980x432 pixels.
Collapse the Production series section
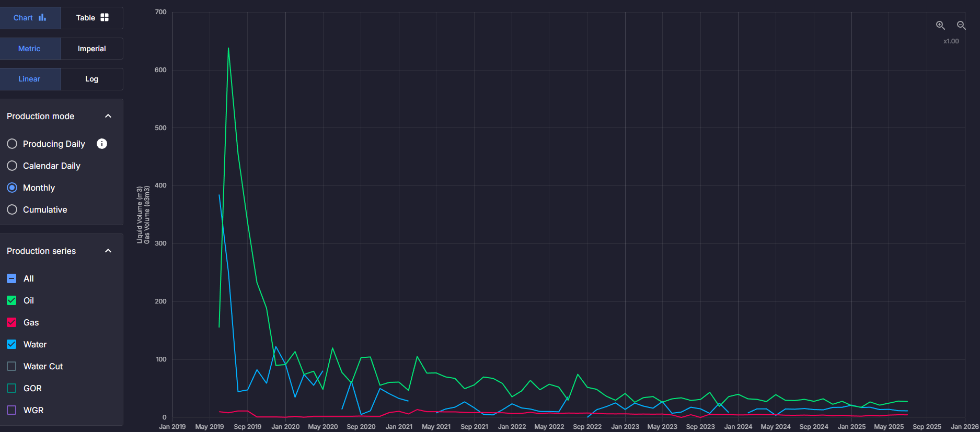108,251
